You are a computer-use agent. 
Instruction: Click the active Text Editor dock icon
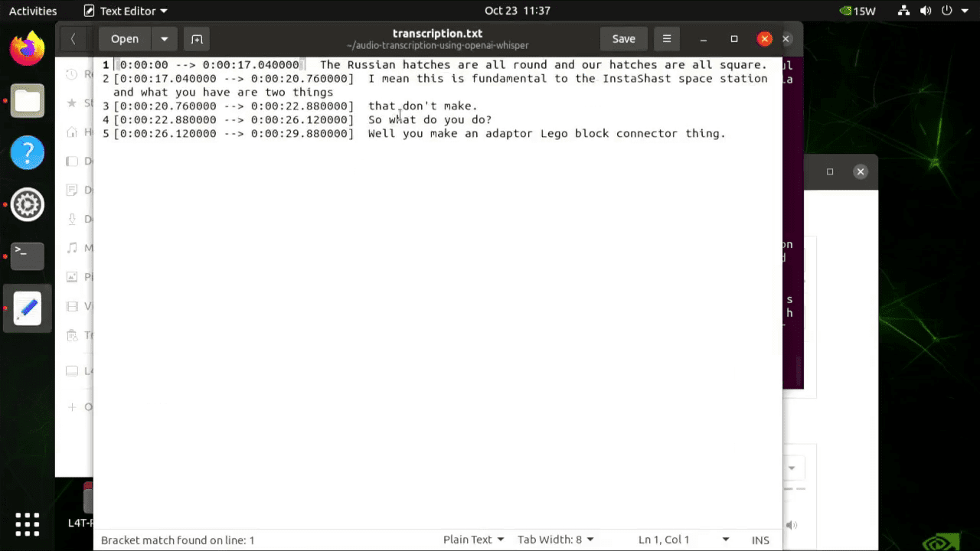[x=27, y=308]
